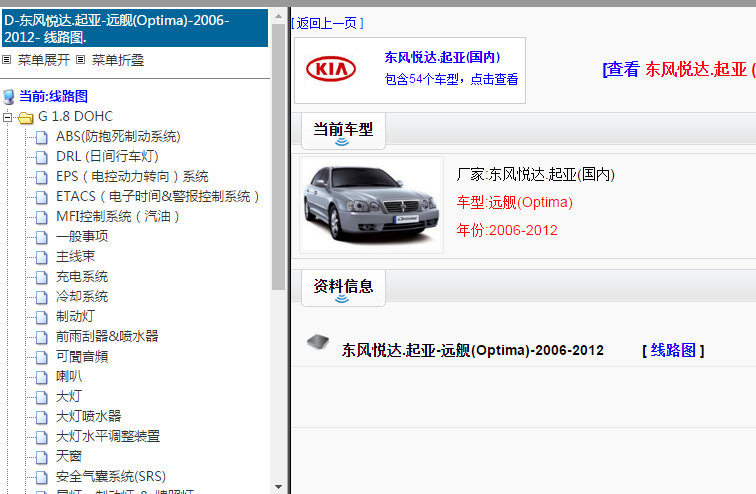Select the G 1.8 DOHC folder label
Image resolution: width=756 pixels, height=494 pixels.
[75, 116]
